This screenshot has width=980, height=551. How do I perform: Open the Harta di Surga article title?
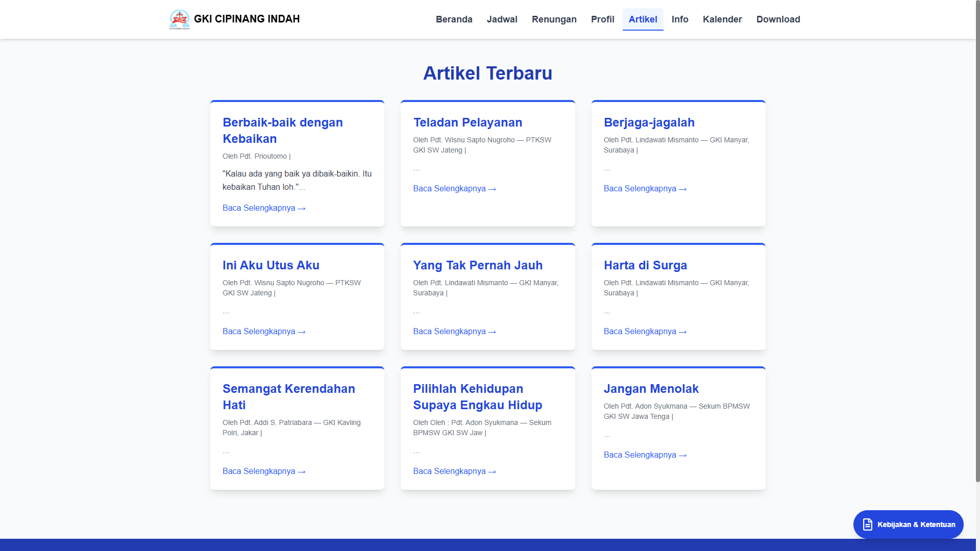(x=645, y=265)
